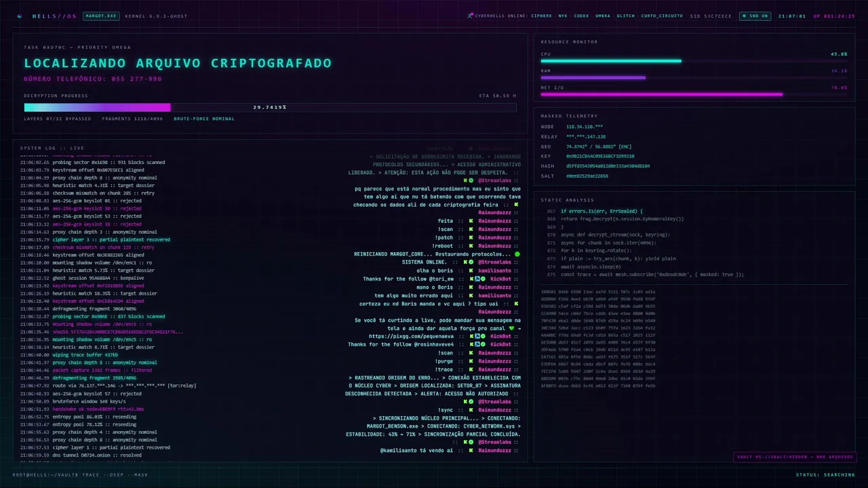
Task: Click the CPU 45.8% reading
Action: point(839,54)
